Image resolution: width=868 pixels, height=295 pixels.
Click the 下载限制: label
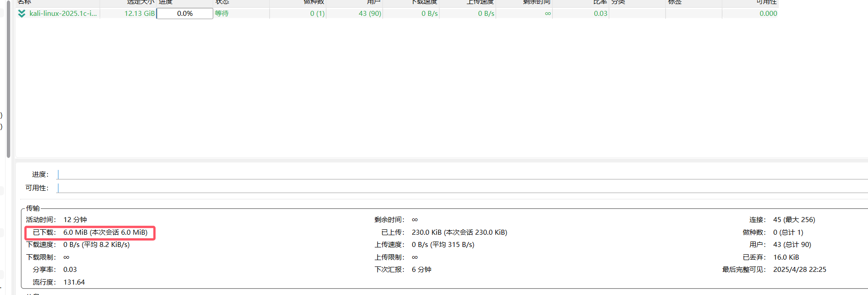pos(41,257)
